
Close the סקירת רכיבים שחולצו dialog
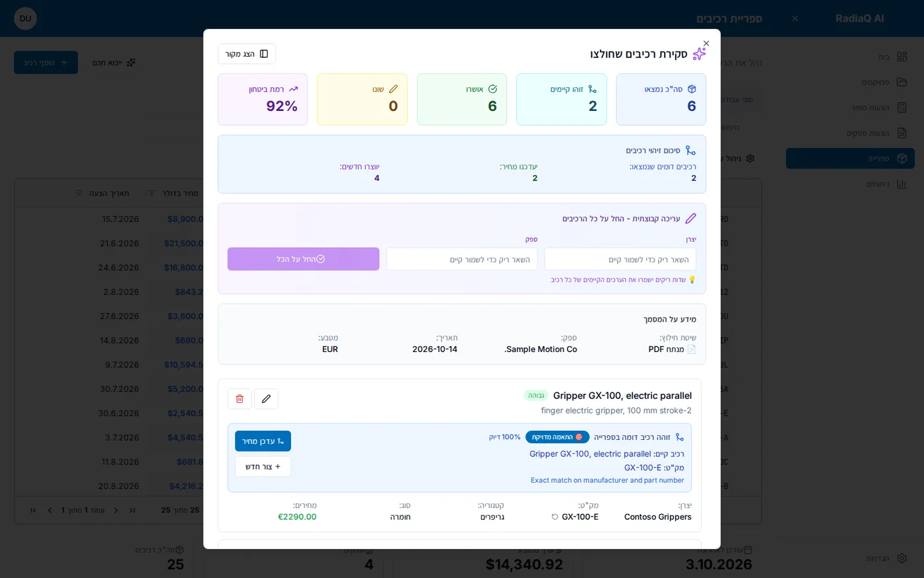pos(706,44)
